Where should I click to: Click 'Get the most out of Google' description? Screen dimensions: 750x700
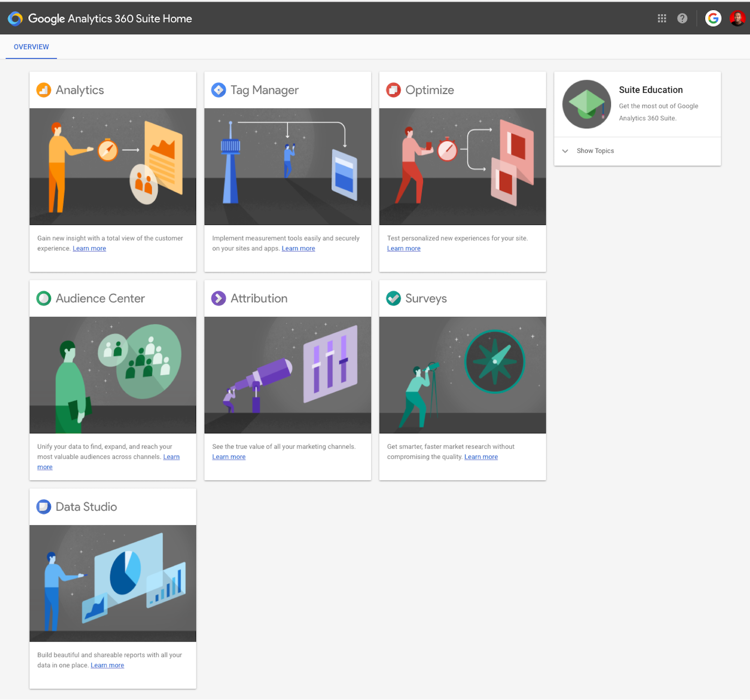click(x=659, y=112)
